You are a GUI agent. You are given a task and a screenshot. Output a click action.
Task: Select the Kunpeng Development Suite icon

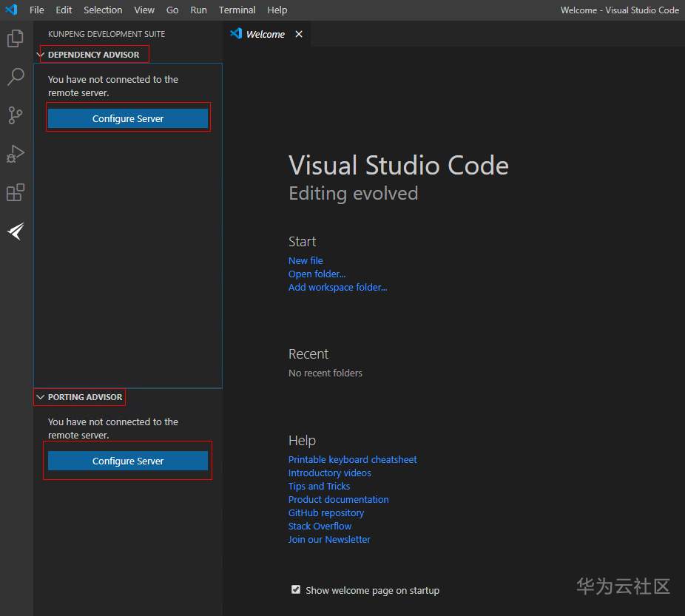16,231
